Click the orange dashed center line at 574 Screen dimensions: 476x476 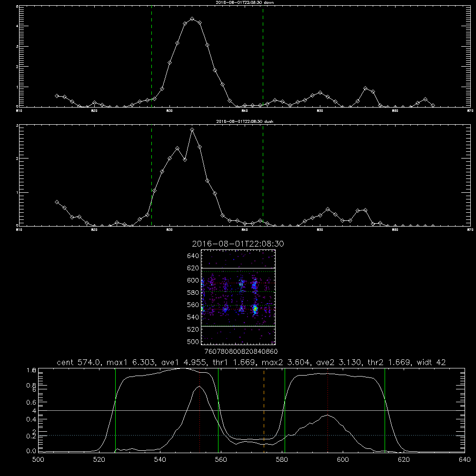coord(264,410)
